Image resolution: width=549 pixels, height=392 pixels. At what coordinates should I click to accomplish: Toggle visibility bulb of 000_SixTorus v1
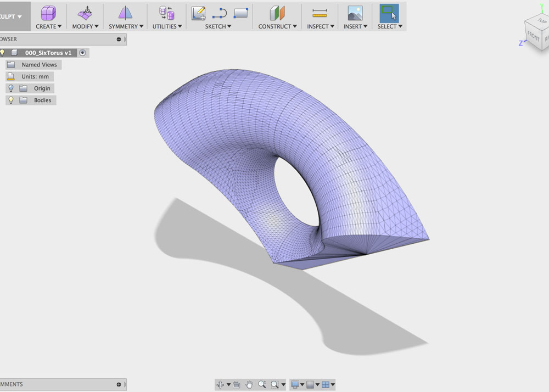(x=2, y=53)
